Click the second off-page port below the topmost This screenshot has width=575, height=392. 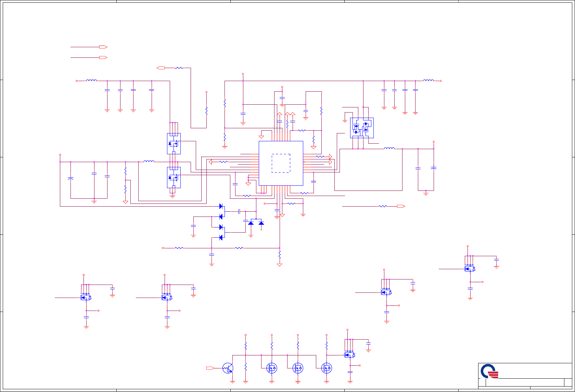coord(103,57)
